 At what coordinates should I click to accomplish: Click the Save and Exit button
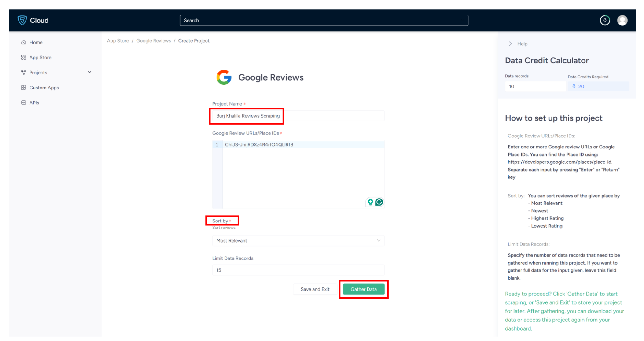315,289
